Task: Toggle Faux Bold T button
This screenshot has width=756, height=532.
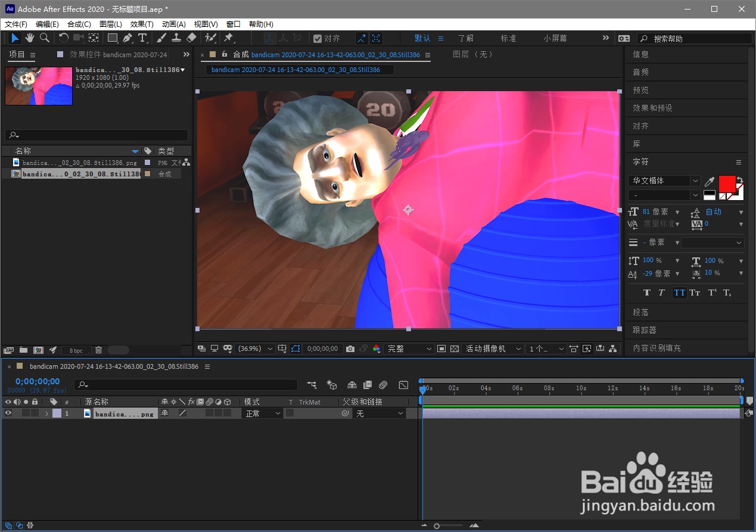Action: click(648, 293)
